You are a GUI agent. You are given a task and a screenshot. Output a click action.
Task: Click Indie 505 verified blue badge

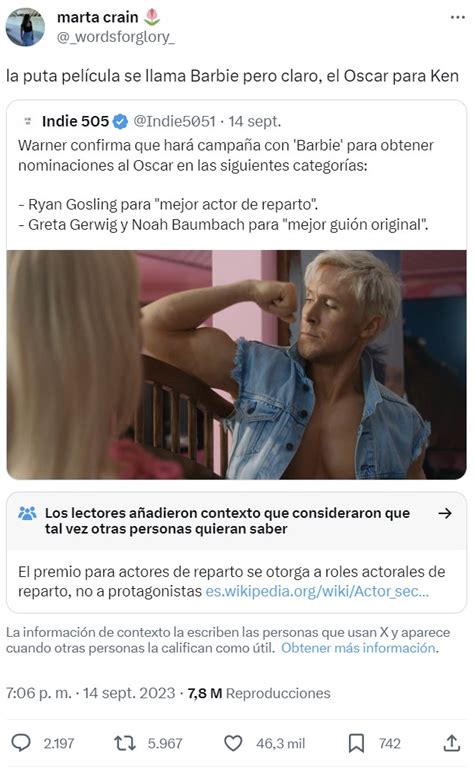(x=120, y=121)
